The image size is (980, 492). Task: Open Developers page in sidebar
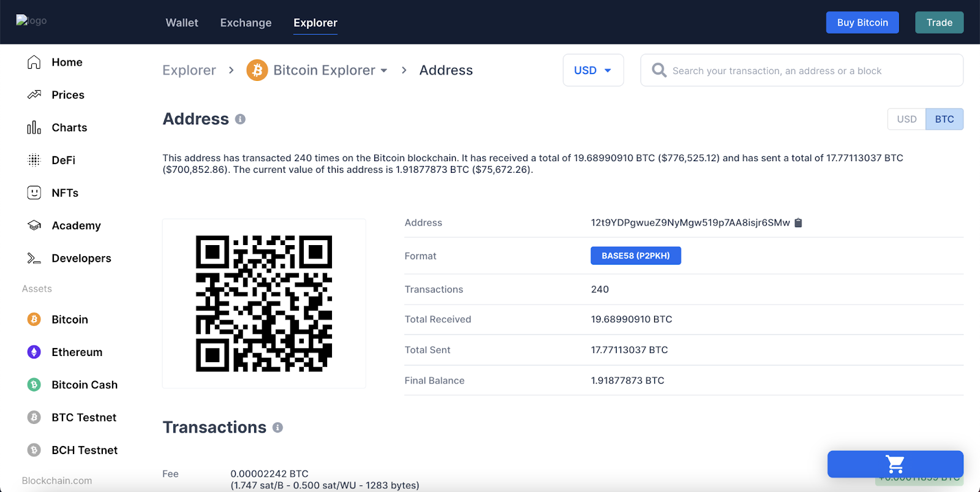(81, 259)
